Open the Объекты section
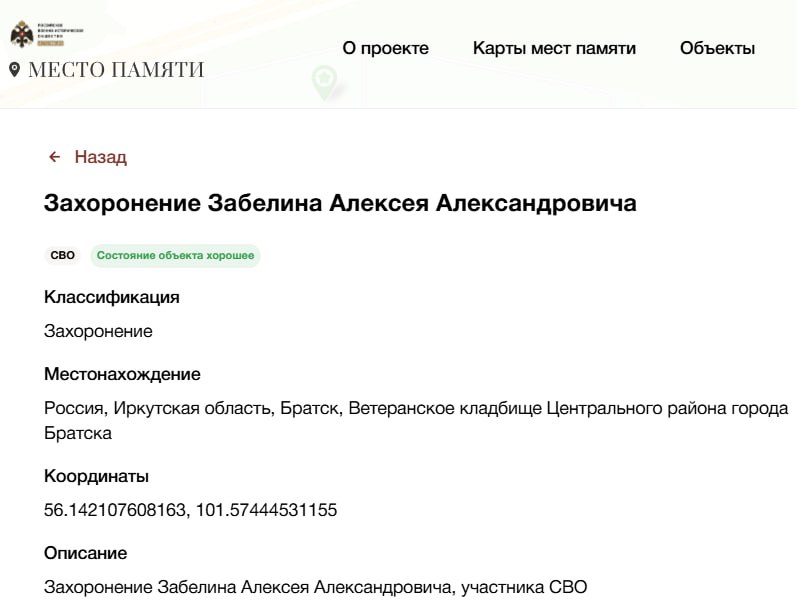This screenshot has height=612, width=797. (x=717, y=48)
